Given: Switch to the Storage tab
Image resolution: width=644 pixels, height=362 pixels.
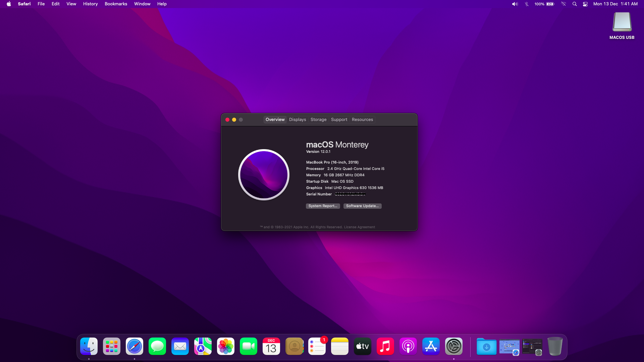Looking at the screenshot, I should (318, 120).
